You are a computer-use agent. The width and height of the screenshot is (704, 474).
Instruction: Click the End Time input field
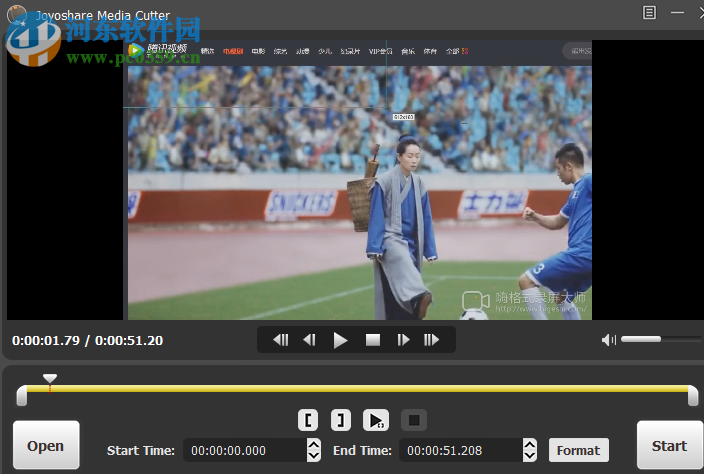pyautogui.click(x=459, y=450)
